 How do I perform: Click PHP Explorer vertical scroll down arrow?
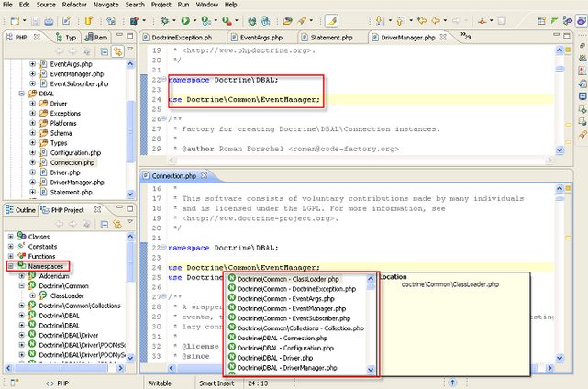coord(130,194)
